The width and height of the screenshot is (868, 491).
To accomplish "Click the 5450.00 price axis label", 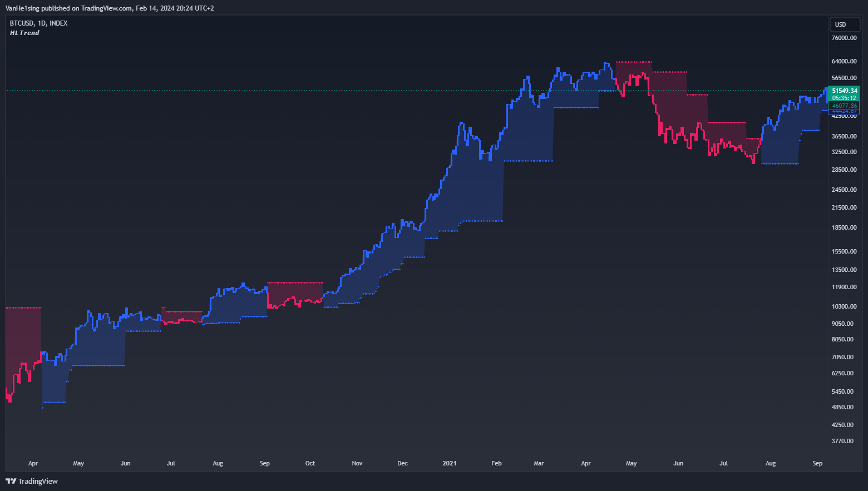I will (842, 391).
